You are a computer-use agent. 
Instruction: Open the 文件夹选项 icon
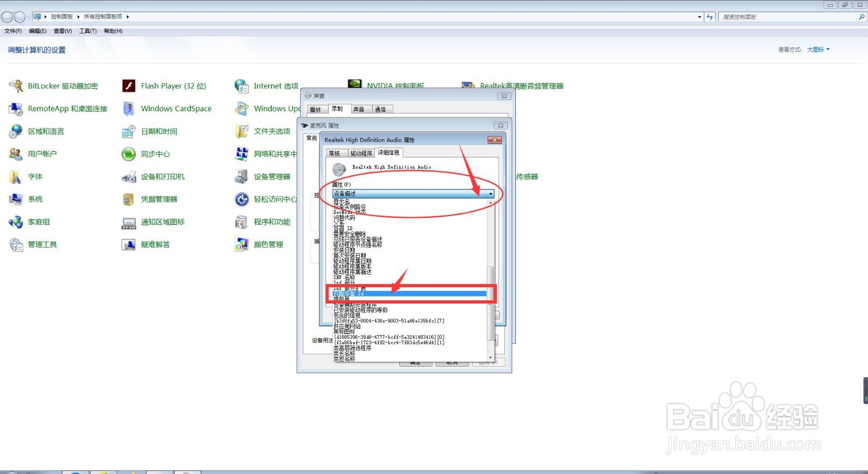point(241,131)
